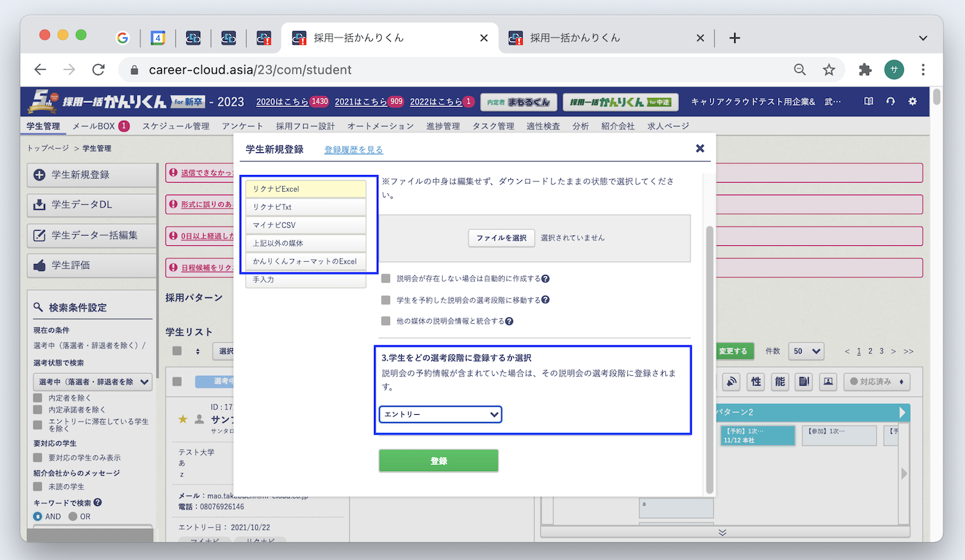
Task: Open the 登録履歴を見る link
Action: coord(353,149)
